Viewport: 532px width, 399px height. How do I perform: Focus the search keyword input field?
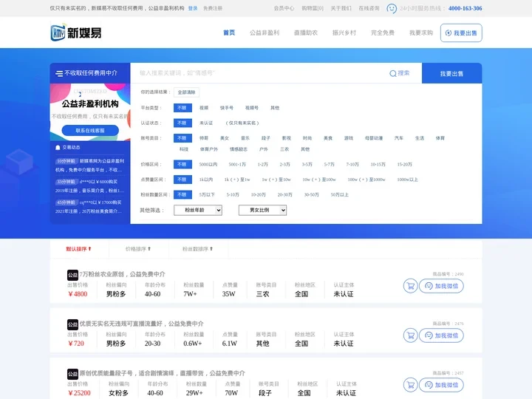click(259, 73)
